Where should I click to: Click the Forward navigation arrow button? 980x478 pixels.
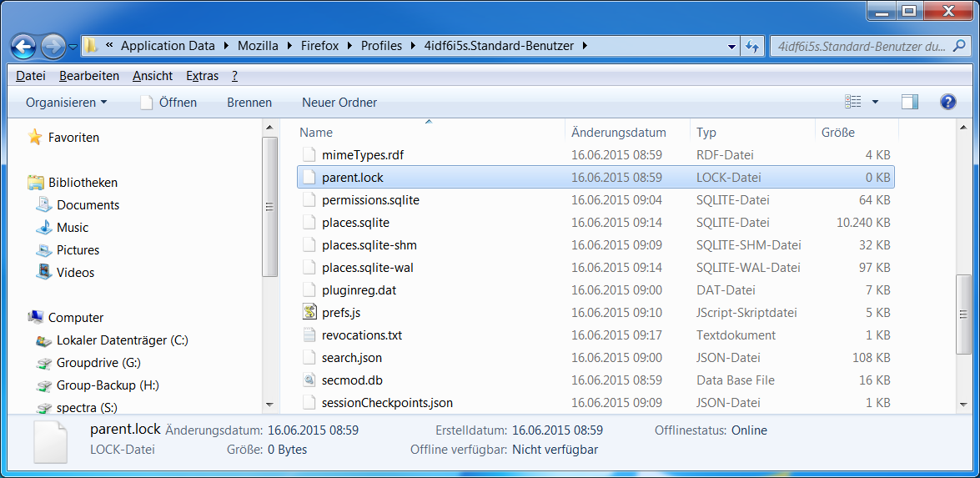click(x=53, y=46)
